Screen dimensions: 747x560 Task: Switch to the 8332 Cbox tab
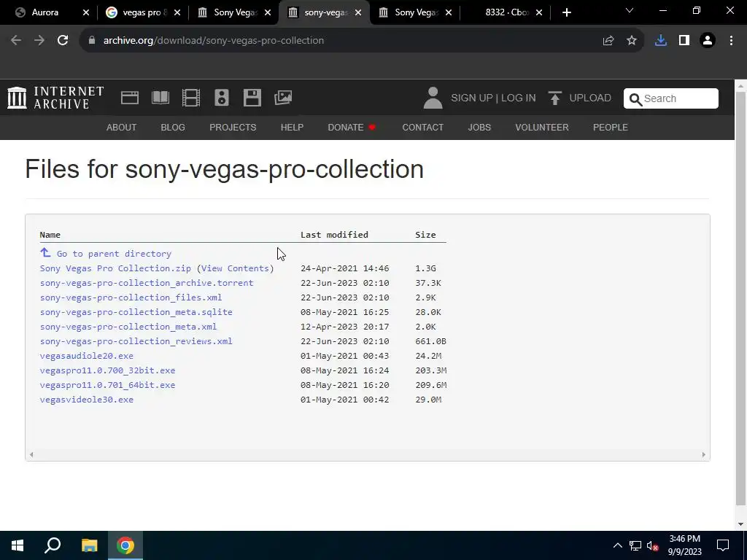coord(507,12)
